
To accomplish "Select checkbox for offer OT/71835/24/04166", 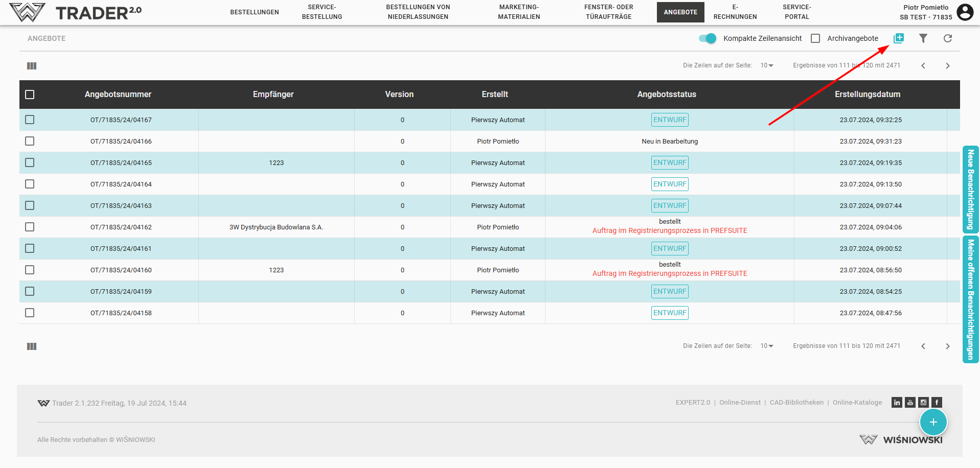I will [30, 141].
